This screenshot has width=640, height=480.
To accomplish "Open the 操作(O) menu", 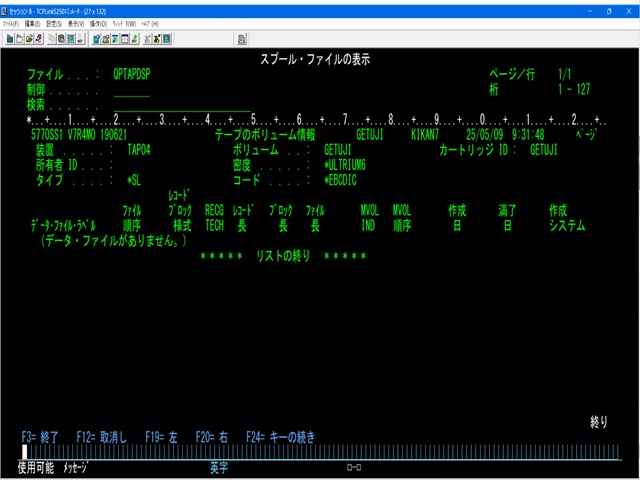I will tap(98, 23).
